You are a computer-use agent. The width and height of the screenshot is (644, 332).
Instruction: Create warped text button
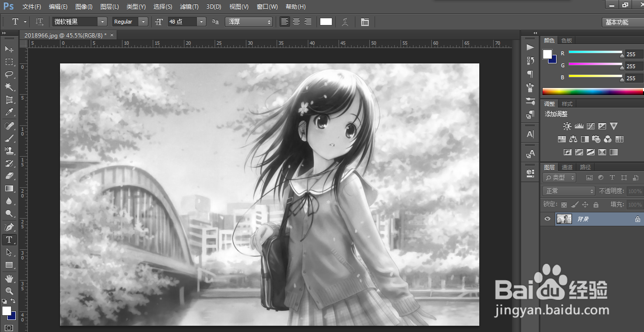coord(345,22)
